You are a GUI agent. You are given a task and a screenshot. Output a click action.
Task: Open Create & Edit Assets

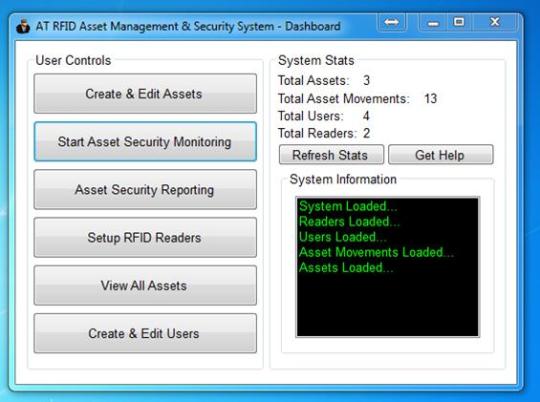(x=145, y=94)
